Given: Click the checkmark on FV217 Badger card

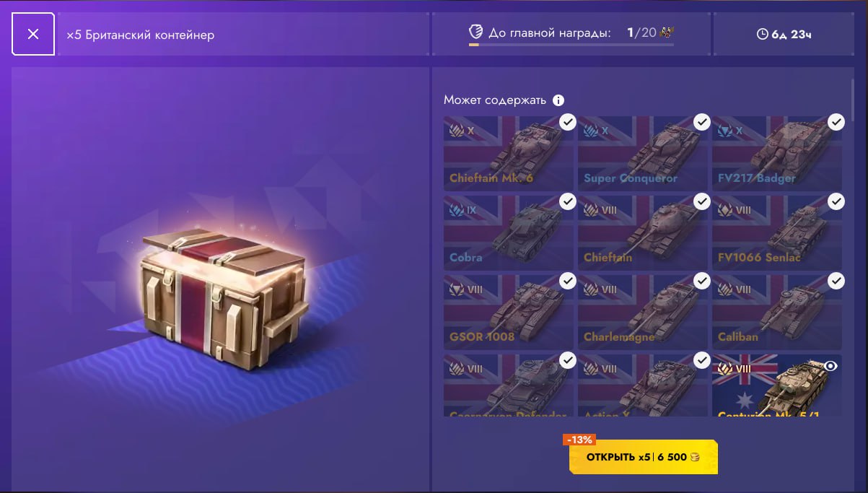Looking at the screenshot, I should coord(836,122).
